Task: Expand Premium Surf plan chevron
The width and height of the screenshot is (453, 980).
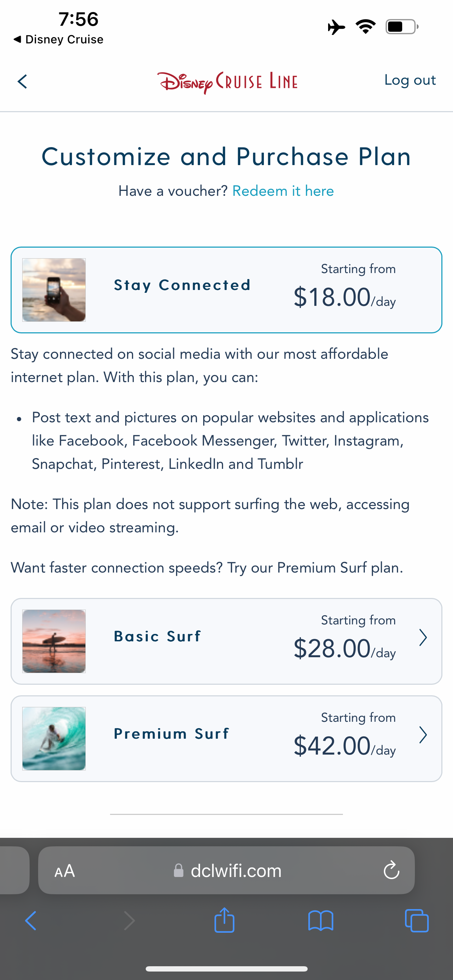Action: click(x=423, y=735)
